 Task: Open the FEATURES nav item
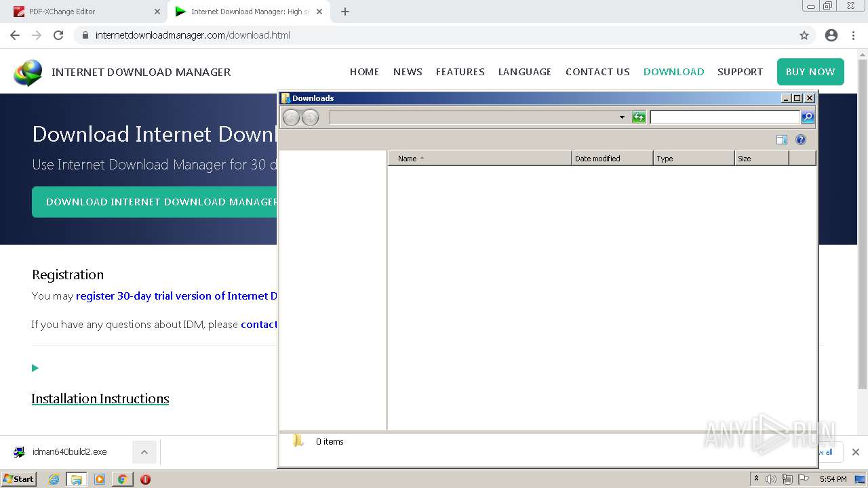pyautogui.click(x=460, y=72)
